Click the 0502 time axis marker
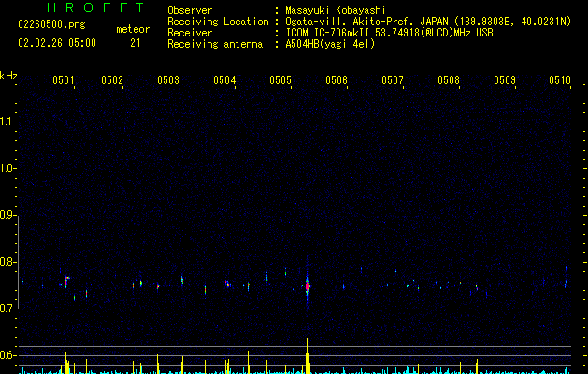The image size is (588, 374). coord(112,79)
